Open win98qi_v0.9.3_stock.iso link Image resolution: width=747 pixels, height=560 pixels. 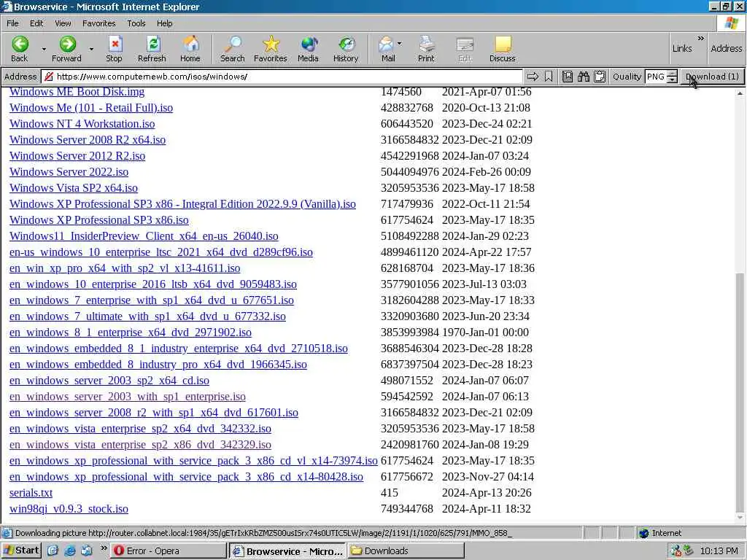(69, 509)
